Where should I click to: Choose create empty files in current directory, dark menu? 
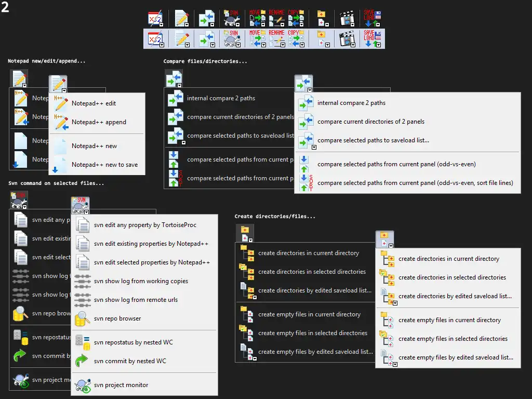pos(305,314)
